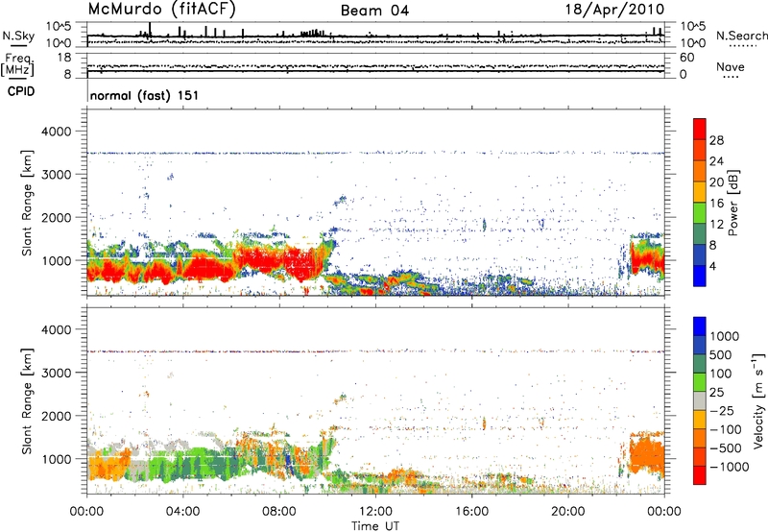Screen dimensions: 768x532
Task: Select the yellow segment of Power color bar
Action: (700, 192)
